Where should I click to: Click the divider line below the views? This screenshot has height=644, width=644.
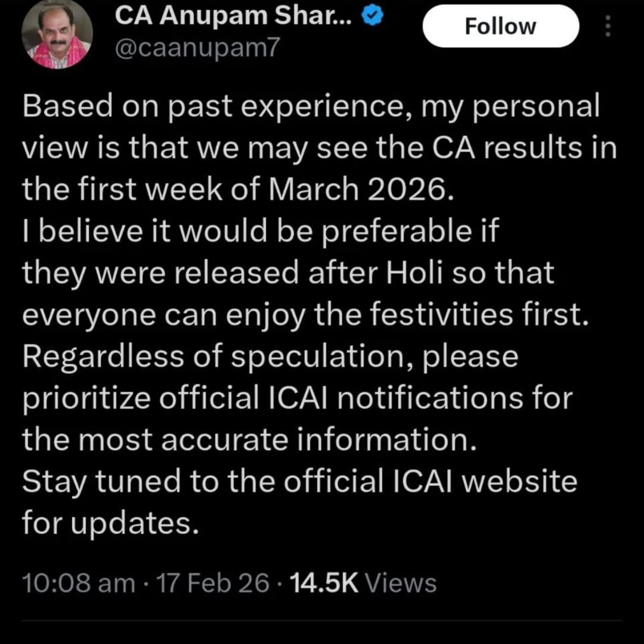click(x=322, y=622)
